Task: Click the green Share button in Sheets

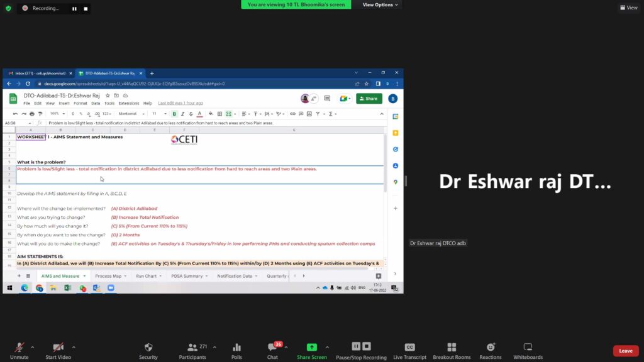Action: (x=369, y=99)
